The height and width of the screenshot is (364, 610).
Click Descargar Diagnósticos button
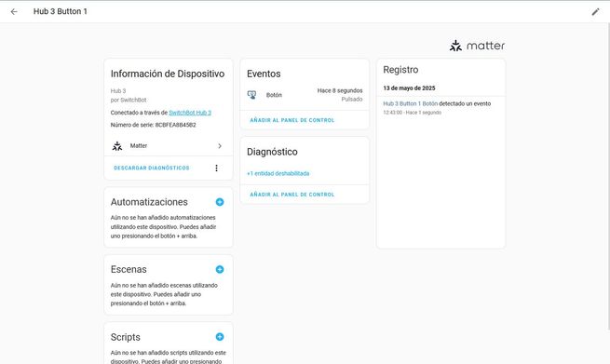click(151, 168)
